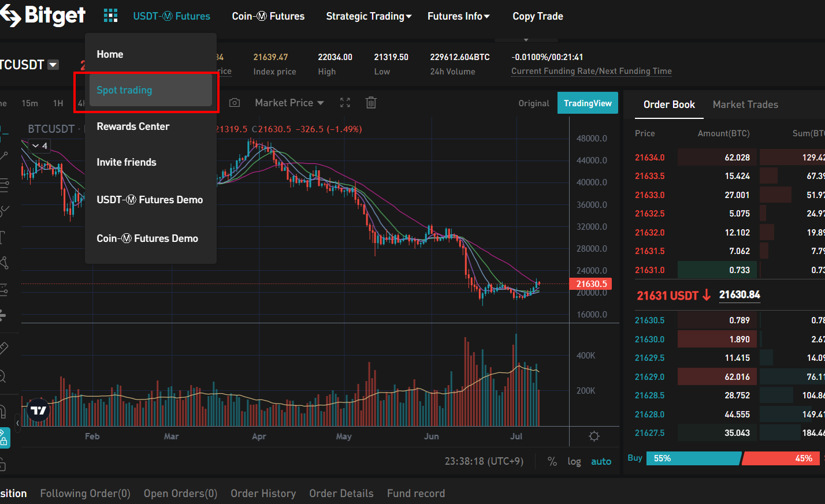825x504 pixels.
Task: Open the Market Price dropdown
Action: (289, 103)
